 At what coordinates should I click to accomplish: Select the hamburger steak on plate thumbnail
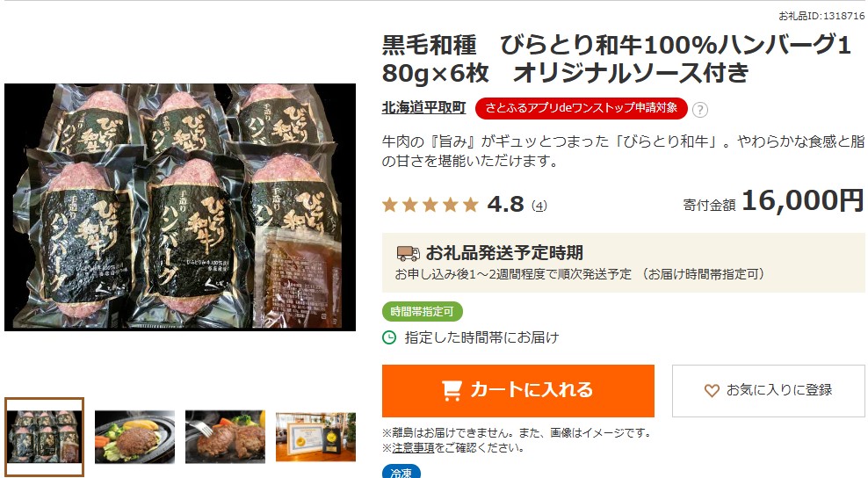(135, 437)
